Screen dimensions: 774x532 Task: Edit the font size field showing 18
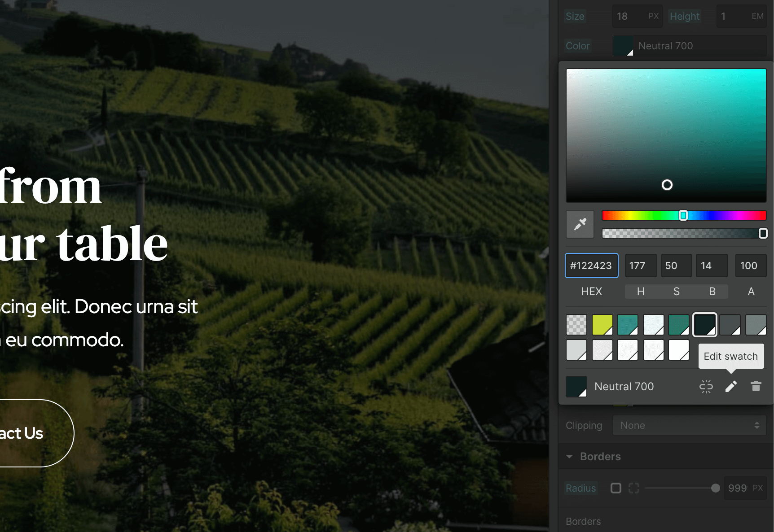click(x=637, y=16)
